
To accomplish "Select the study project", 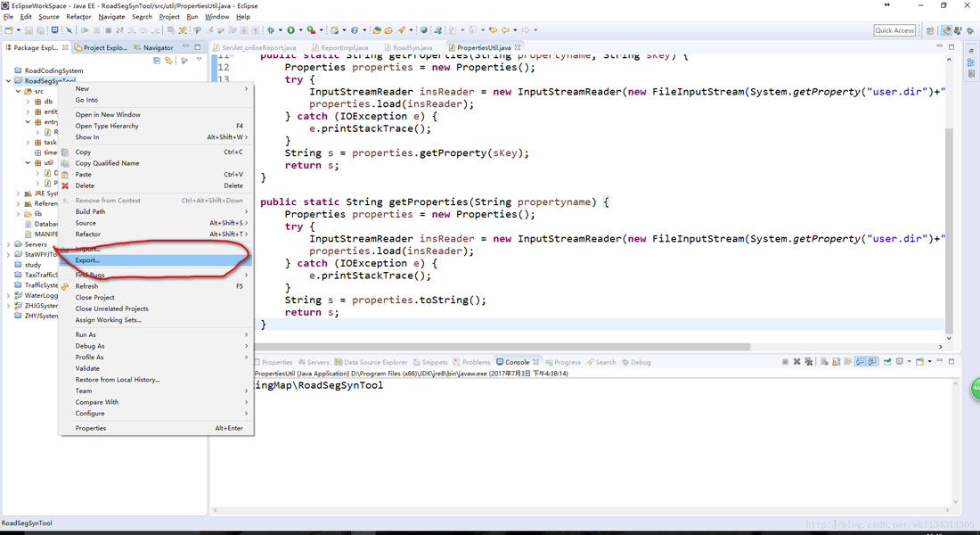I will (29, 266).
